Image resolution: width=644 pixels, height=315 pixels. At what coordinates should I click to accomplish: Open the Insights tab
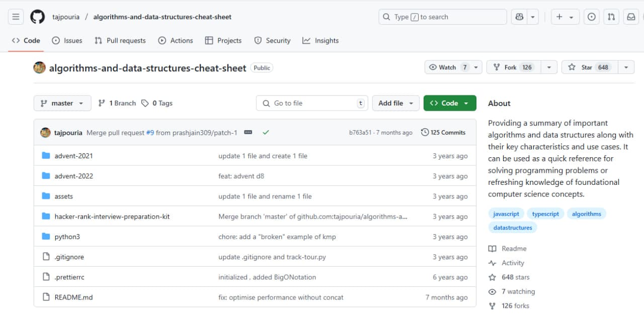point(320,41)
